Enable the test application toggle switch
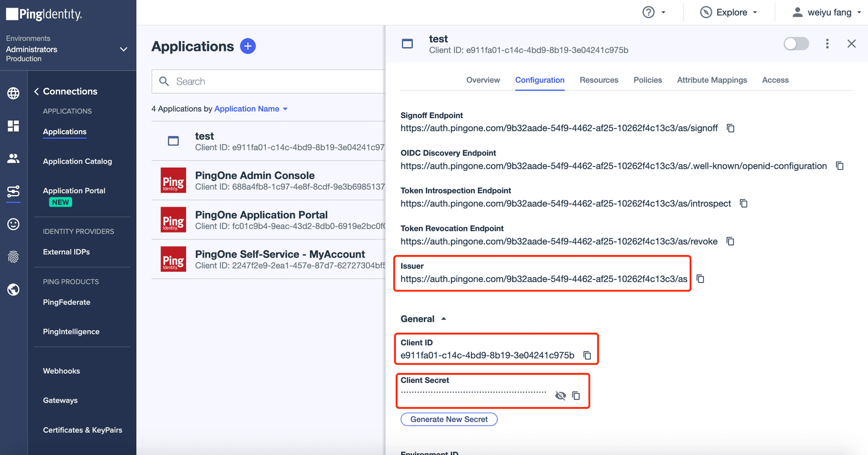This screenshot has height=455, width=868. [x=796, y=44]
